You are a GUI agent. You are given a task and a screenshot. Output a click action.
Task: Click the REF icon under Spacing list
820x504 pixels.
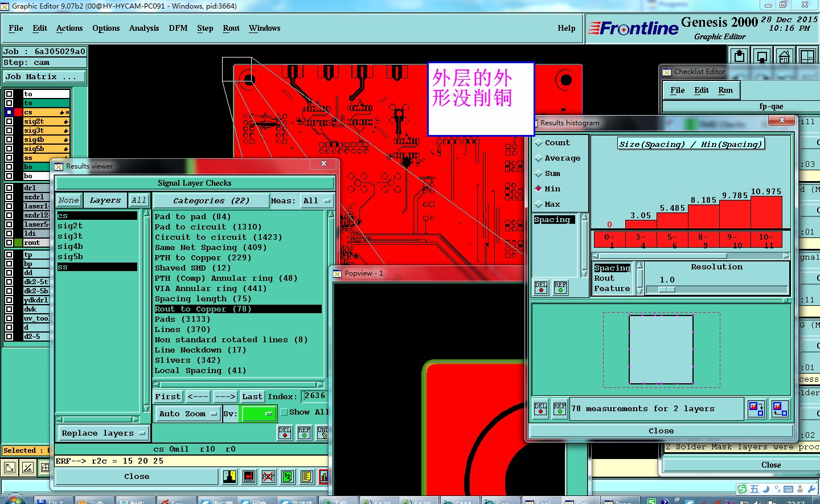[560, 288]
